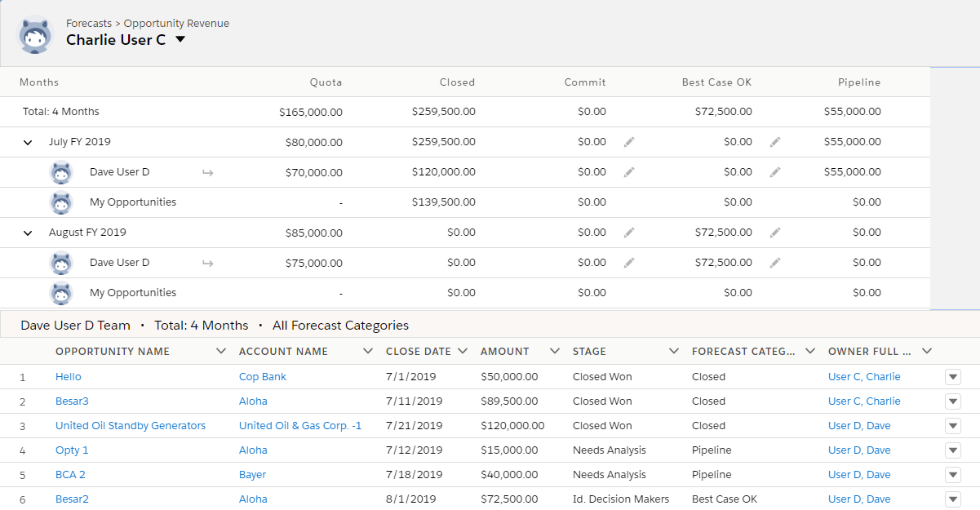This screenshot has height=510, width=980.
Task: Edit the Commit value for July FY 2019
Action: [x=628, y=141]
